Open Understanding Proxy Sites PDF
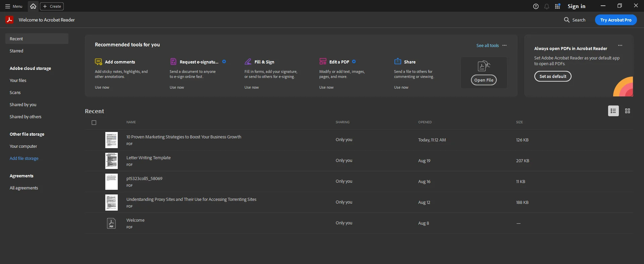 [x=191, y=199]
